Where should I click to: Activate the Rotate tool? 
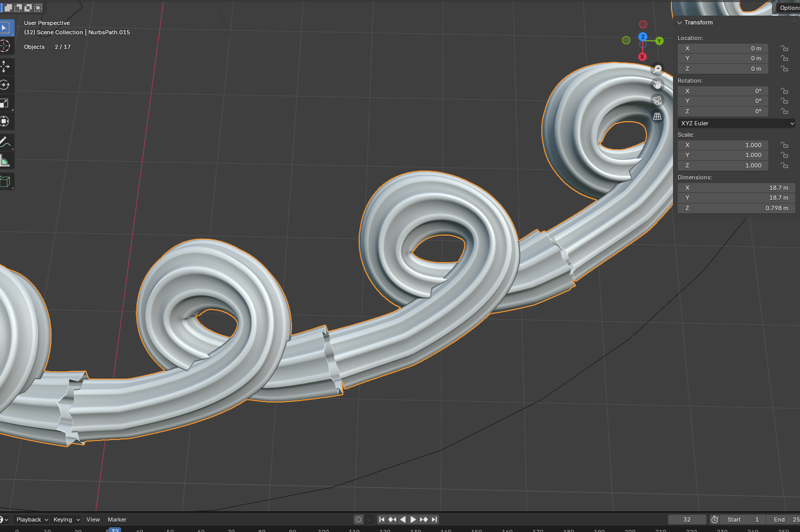[5, 85]
